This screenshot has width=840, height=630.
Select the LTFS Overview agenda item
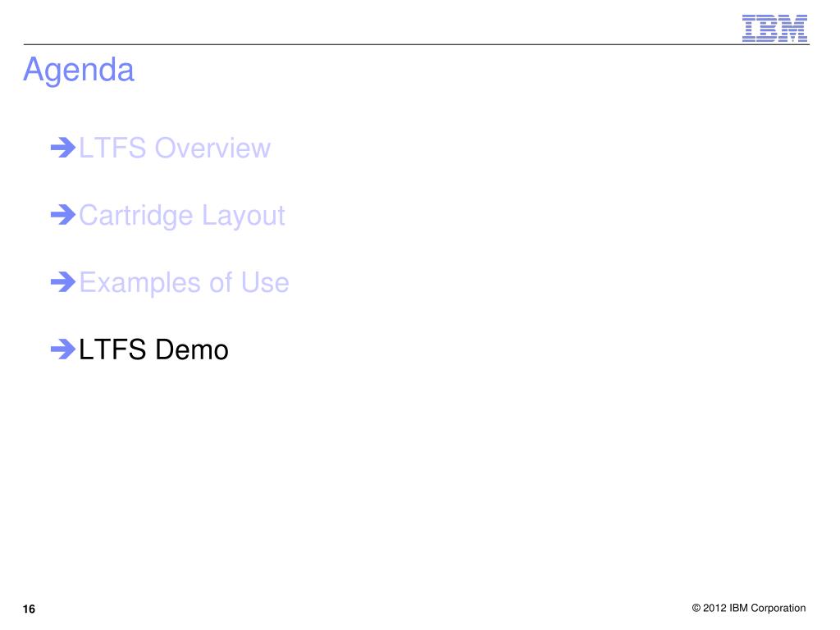(175, 148)
